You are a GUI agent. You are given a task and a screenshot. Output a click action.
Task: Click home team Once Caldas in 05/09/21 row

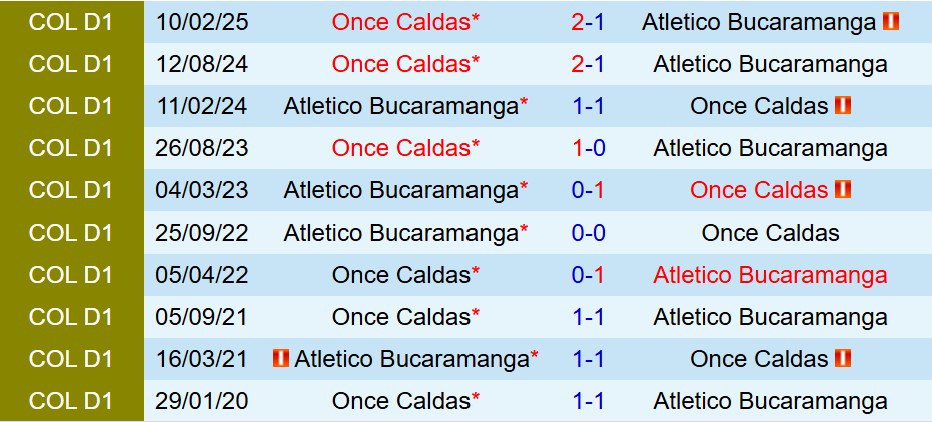400,317
